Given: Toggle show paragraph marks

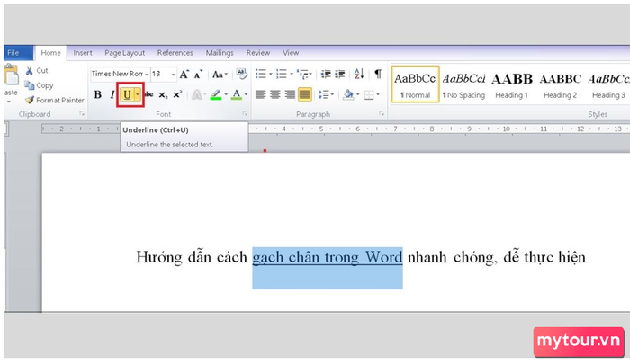Looking at the screenshot, I should 378,74.
